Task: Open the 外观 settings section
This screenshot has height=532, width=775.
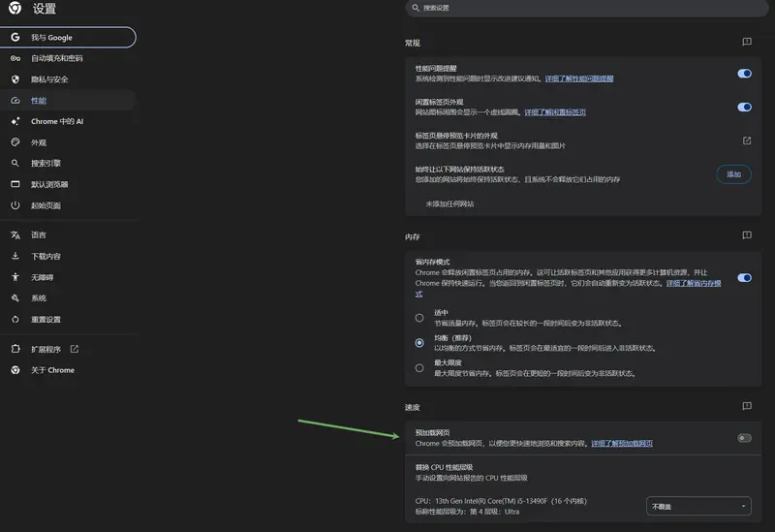Action: pos(68,142)
